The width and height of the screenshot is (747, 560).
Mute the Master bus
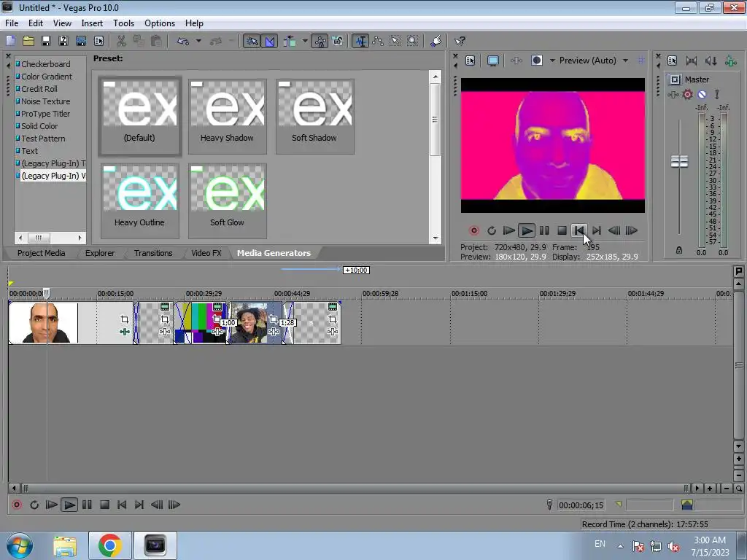(702, 94)
